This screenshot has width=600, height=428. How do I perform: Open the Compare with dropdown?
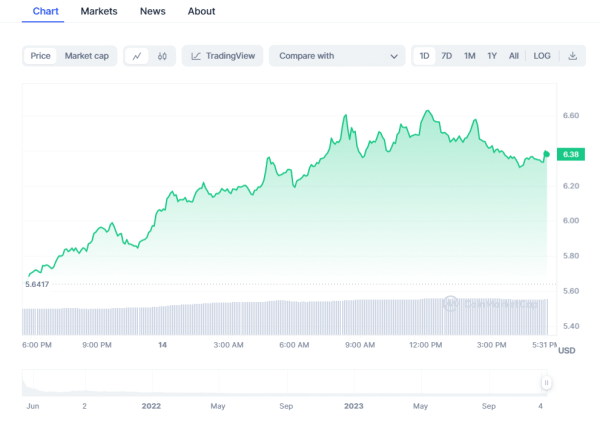point(337,56)
